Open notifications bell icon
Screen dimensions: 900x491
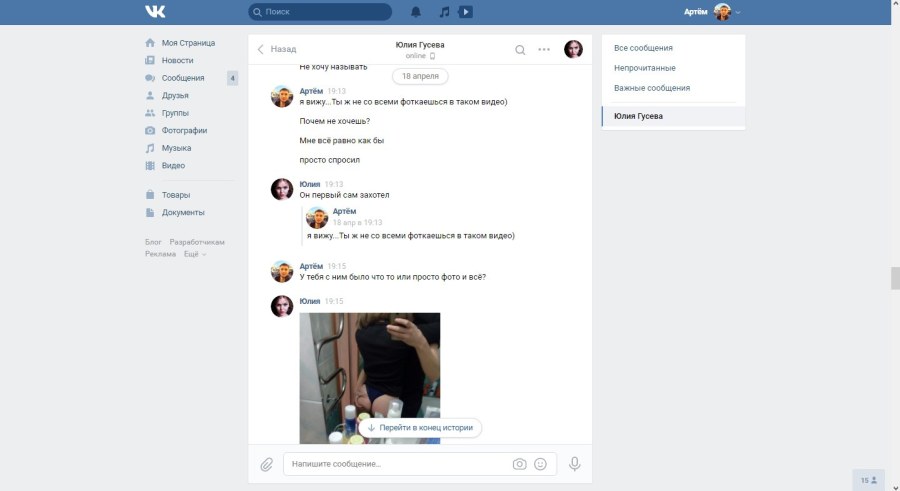tap(416, 12)
